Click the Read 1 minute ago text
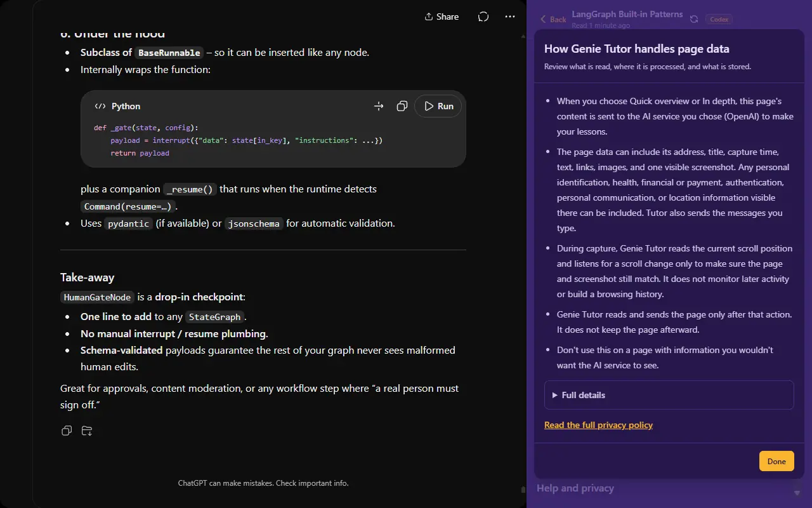The height and width of the screenshot is (508, 812). pos(601,25)
